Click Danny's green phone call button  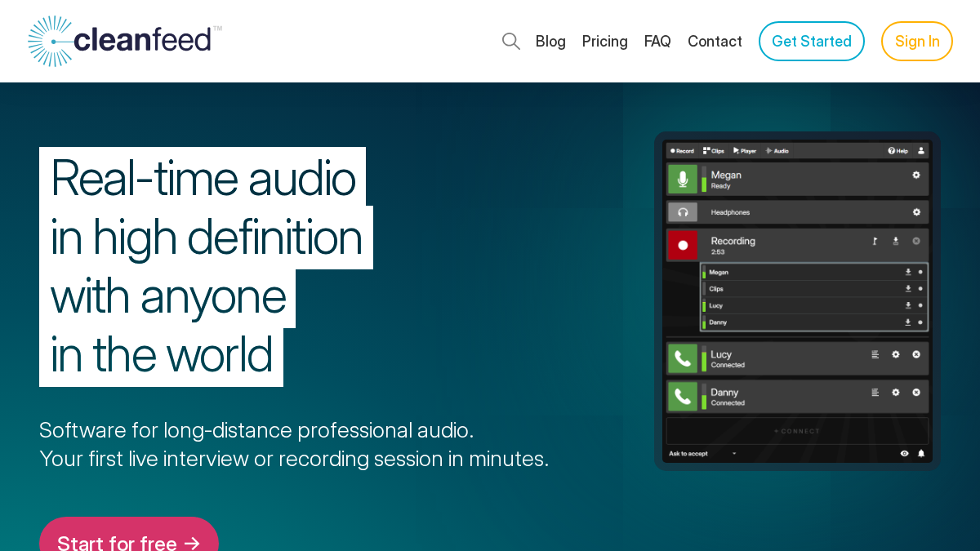click(x=683, y=397)
